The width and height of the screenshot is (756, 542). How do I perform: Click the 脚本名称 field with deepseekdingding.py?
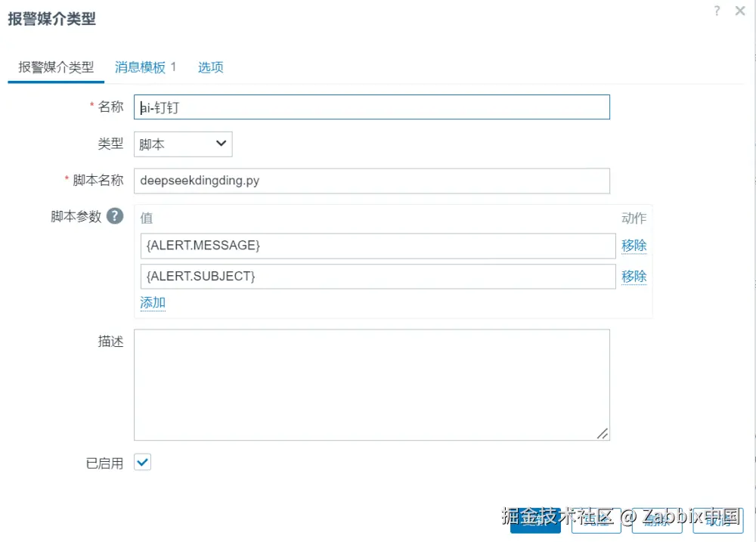(x=372, y=181)
